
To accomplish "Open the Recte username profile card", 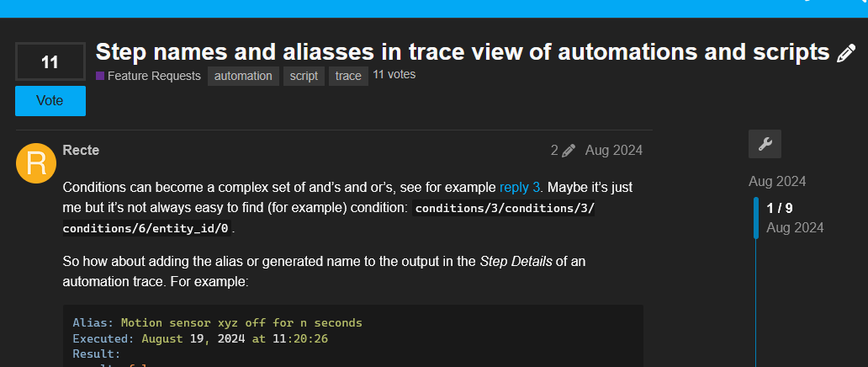I will point(81,150).
